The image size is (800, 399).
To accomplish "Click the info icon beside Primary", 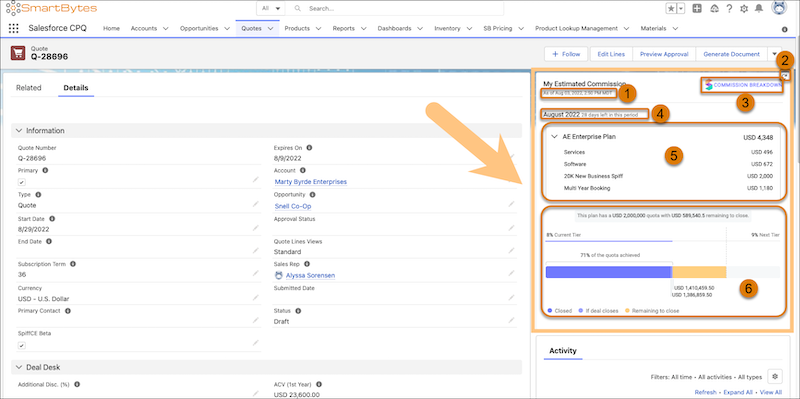I will tap(45, 170).
